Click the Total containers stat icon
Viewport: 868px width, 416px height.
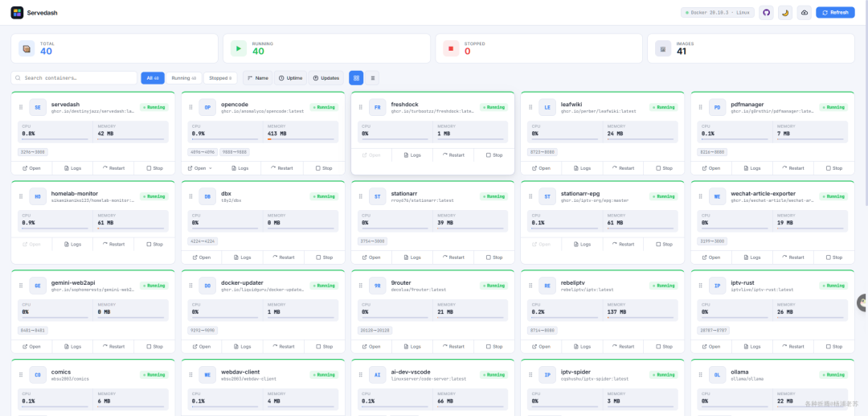point(26,48)
